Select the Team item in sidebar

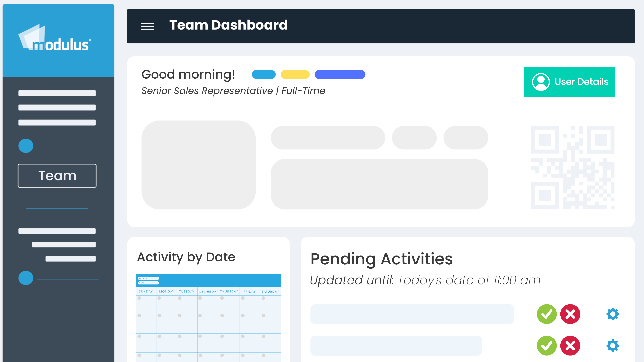point(57,176)
